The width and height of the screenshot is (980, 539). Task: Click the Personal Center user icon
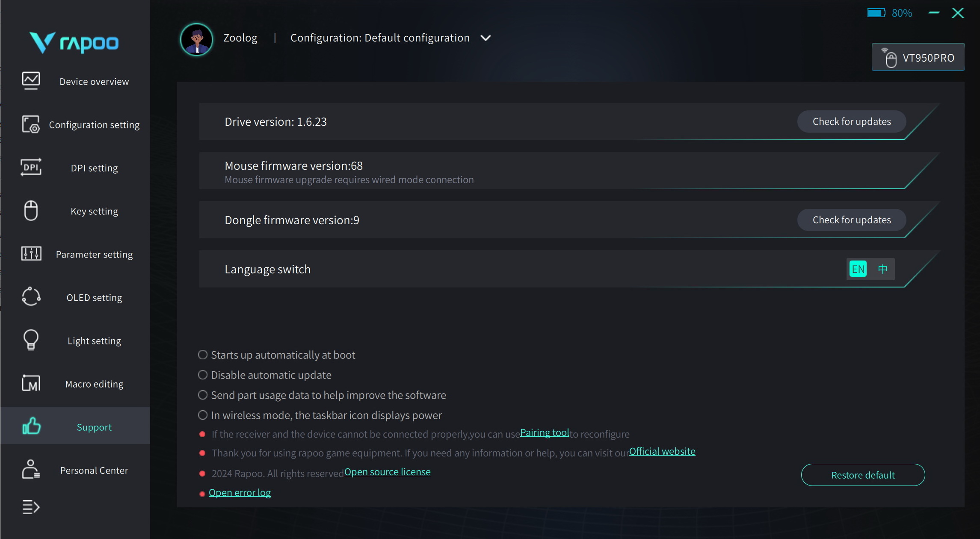coord(31,469)
